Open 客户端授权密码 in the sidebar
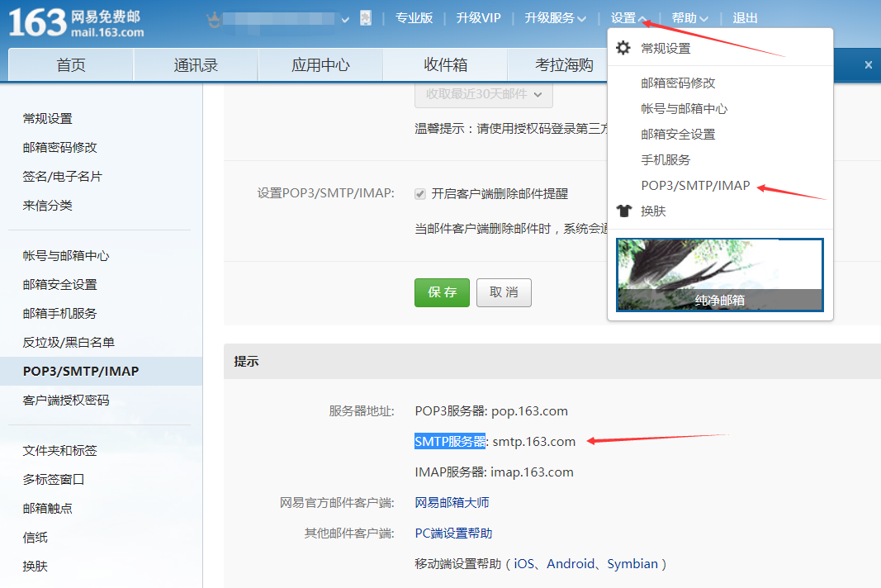 66,401
